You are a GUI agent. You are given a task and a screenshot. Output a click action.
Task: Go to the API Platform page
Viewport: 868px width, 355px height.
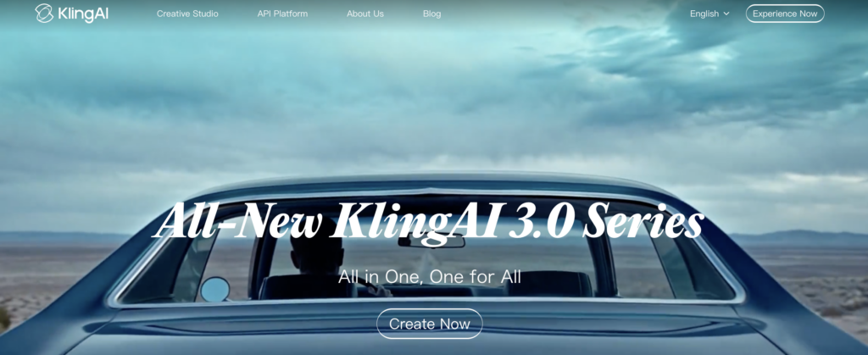pyautogui.click(x=282, y=14)
